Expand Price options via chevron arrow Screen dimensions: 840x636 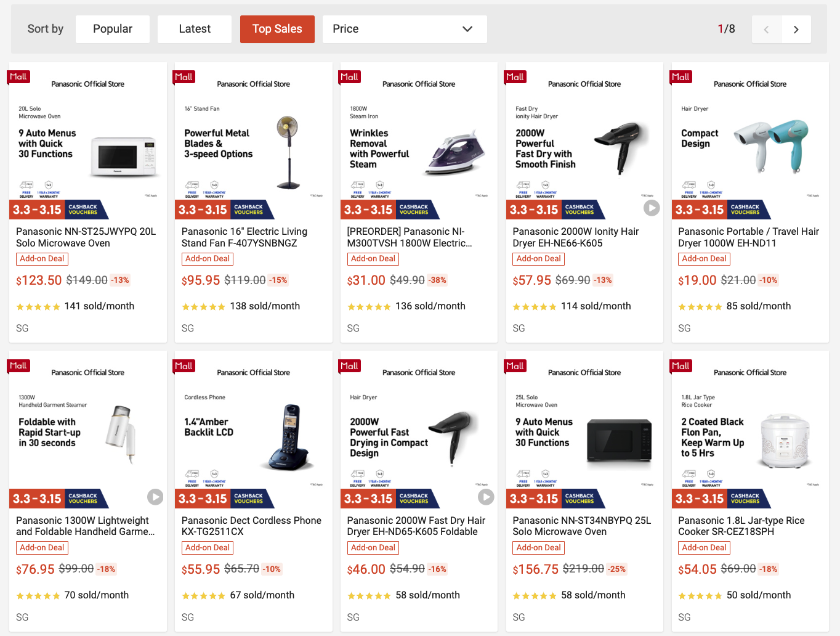(467, 29)
